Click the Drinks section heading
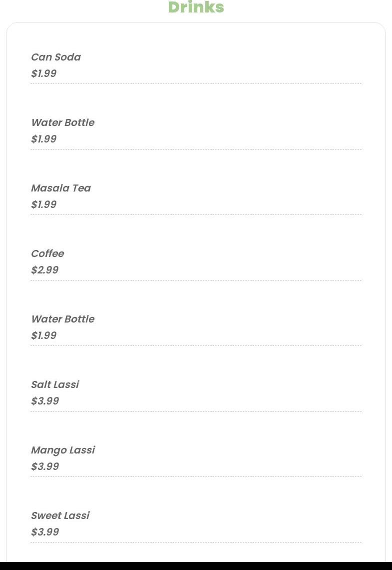Image resolution: width=392 pixels, height=570 pixels. pyautogui.click(x=196, y=7)
